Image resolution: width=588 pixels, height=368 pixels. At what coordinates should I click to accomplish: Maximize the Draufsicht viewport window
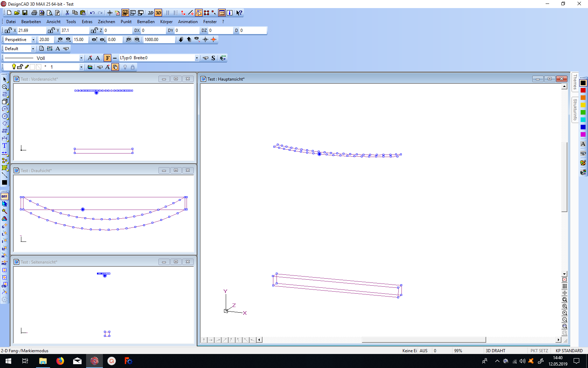pyautogui.click(x=176, y=170)
